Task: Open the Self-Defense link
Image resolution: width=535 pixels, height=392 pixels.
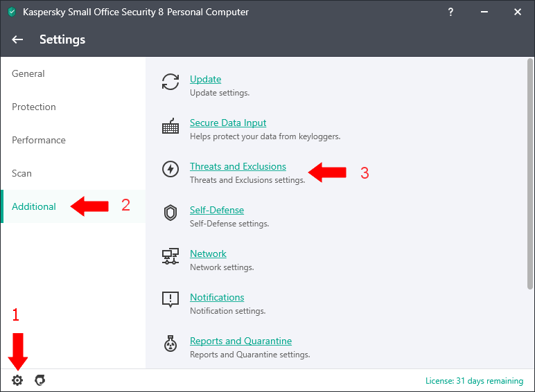Action: point(217,210)
